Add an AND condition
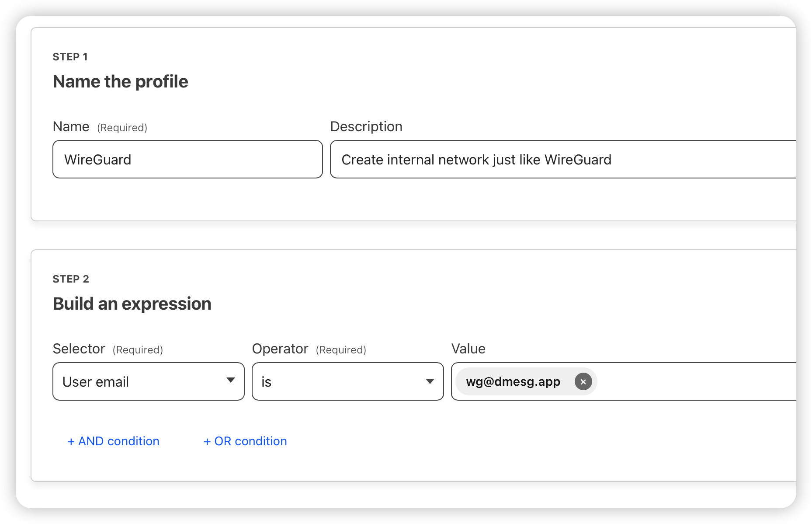812x524 pixels. coord(113,441)
